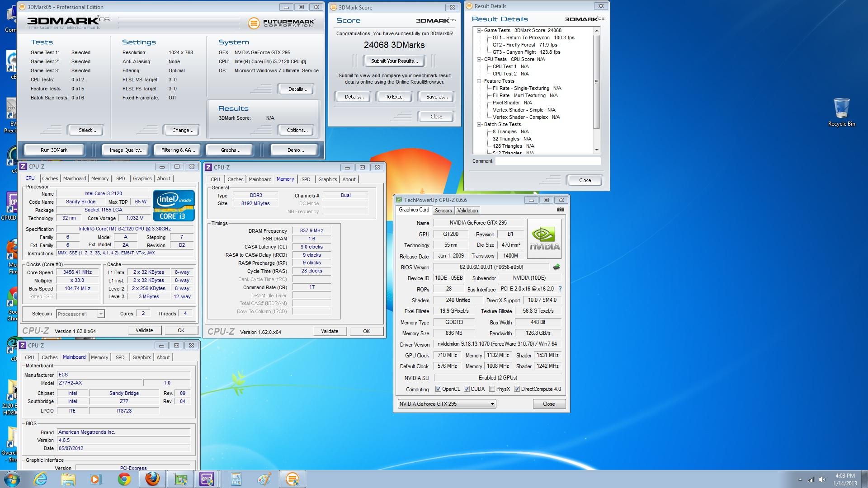
Task: Click the Intel Core i3 logo badge
Action: (x=174, y=206)
